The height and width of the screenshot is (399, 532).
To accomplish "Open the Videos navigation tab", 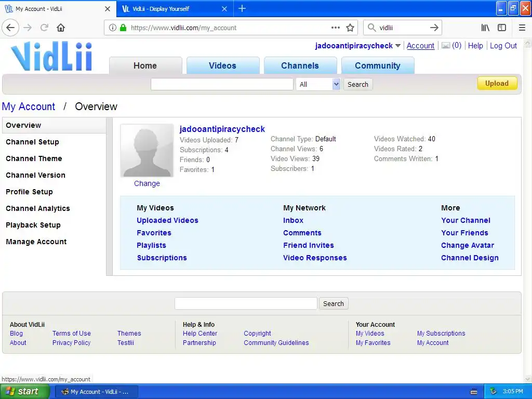I will point(222,65).
